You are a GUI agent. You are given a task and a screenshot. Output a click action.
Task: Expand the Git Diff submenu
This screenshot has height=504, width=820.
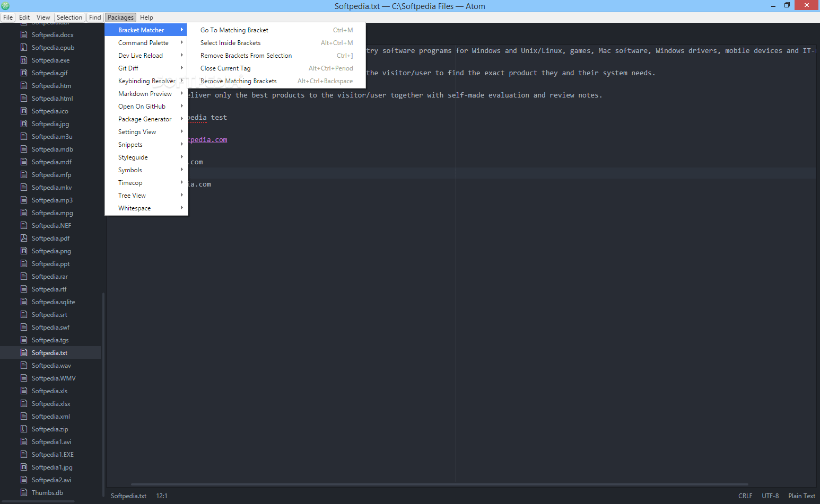point(146,68)
